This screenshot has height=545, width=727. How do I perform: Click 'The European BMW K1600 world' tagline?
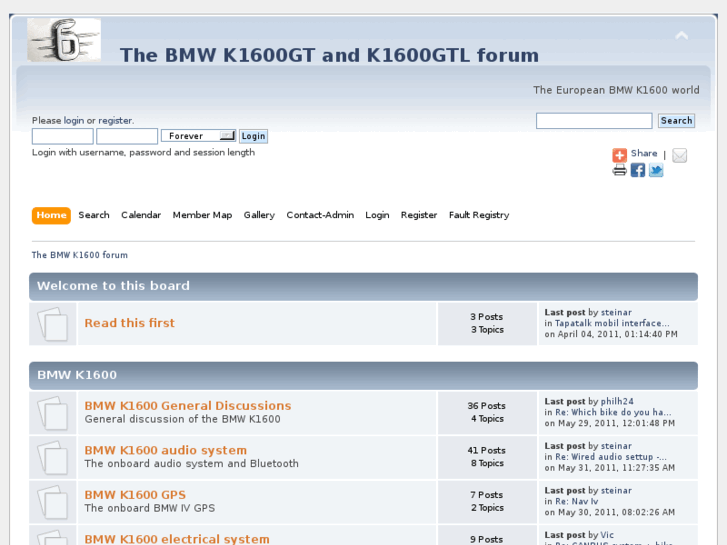tap(616, 90)
